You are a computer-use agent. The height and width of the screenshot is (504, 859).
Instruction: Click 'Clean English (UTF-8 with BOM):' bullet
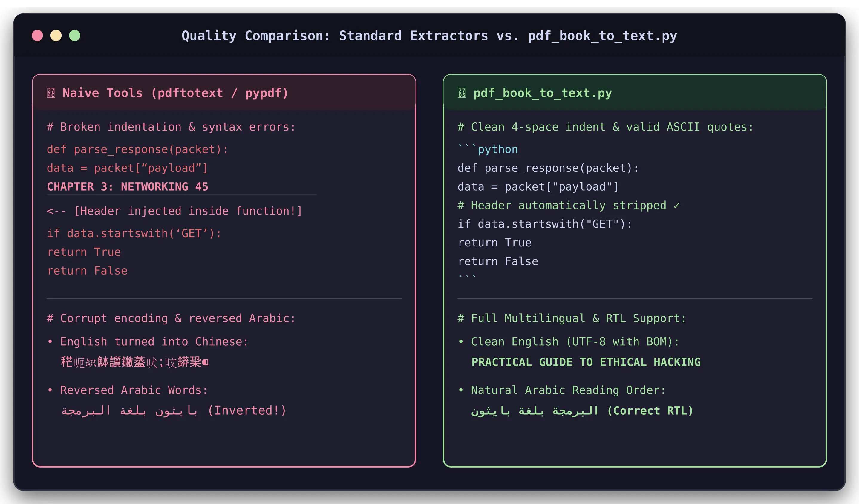click(568, 342)
